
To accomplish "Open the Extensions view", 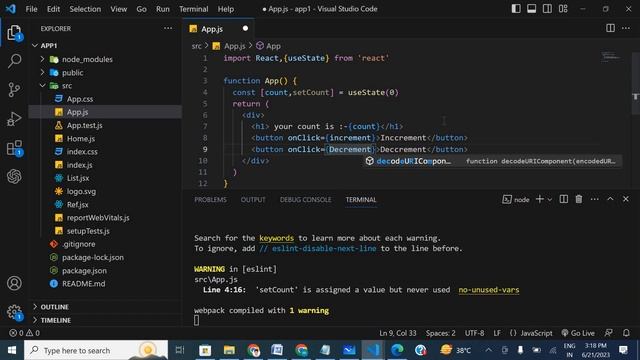I will click(x=14, y=148).
